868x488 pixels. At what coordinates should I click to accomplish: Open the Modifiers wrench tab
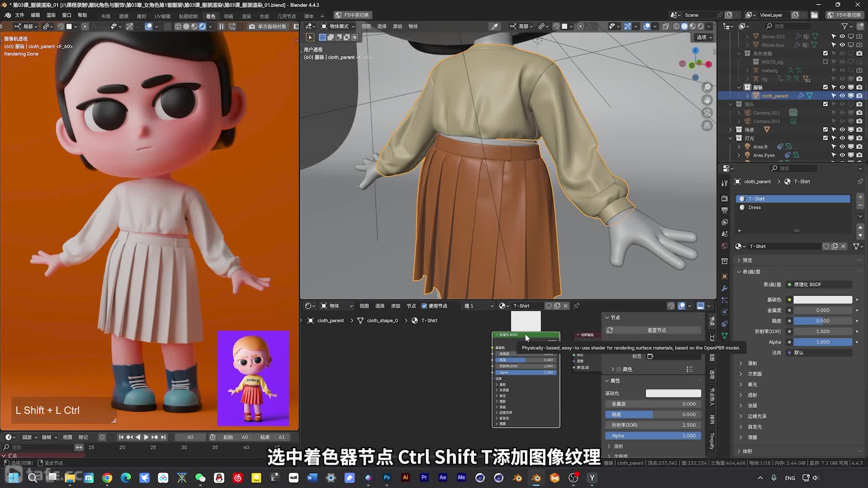[x=725, y=288]
